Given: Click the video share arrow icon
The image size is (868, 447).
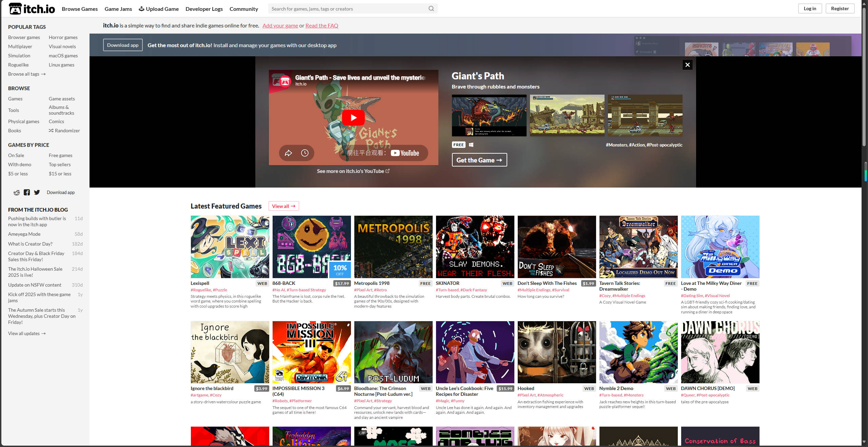Looking at the screenshot, I should point(288,153).
